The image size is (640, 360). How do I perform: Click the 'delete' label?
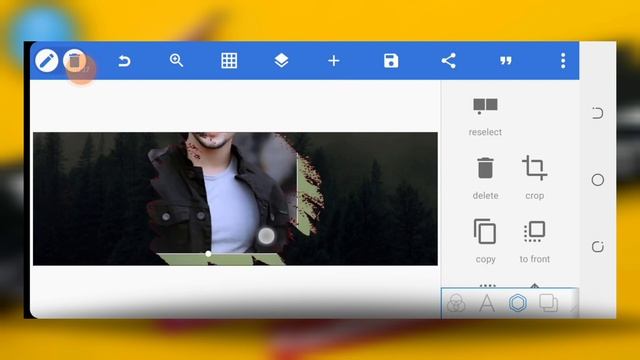click(x=485, y=196)
